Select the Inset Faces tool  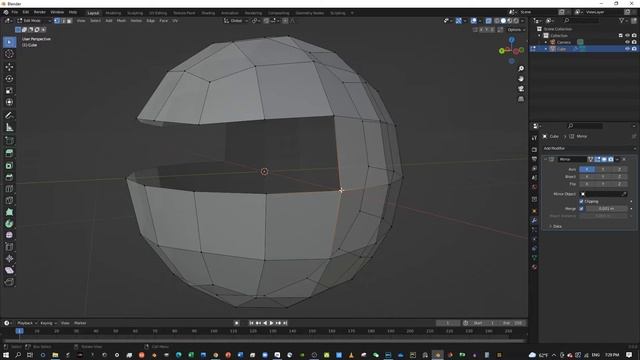[9, 165]
